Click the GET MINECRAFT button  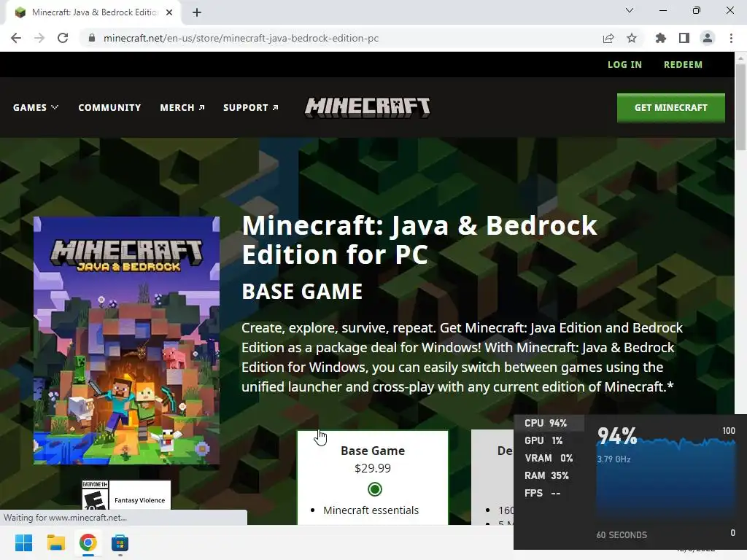click(671, 108)
